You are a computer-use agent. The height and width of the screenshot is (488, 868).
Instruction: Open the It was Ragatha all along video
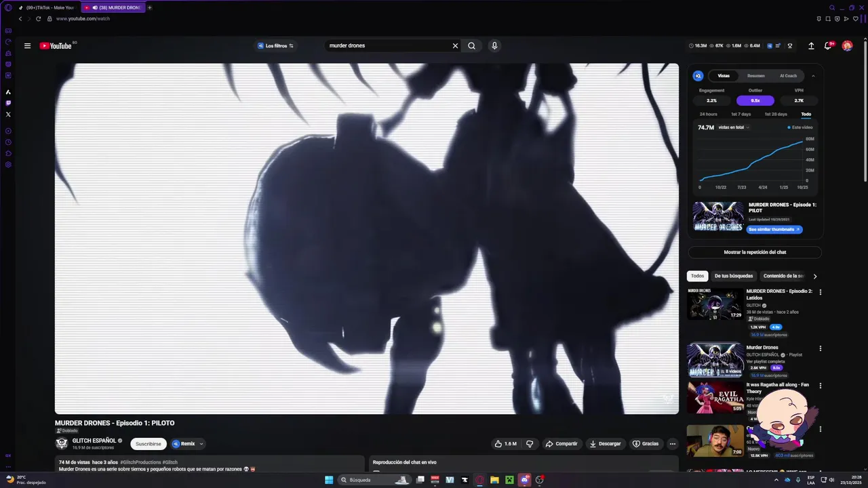pyautogui.click(x=715, y=397)
